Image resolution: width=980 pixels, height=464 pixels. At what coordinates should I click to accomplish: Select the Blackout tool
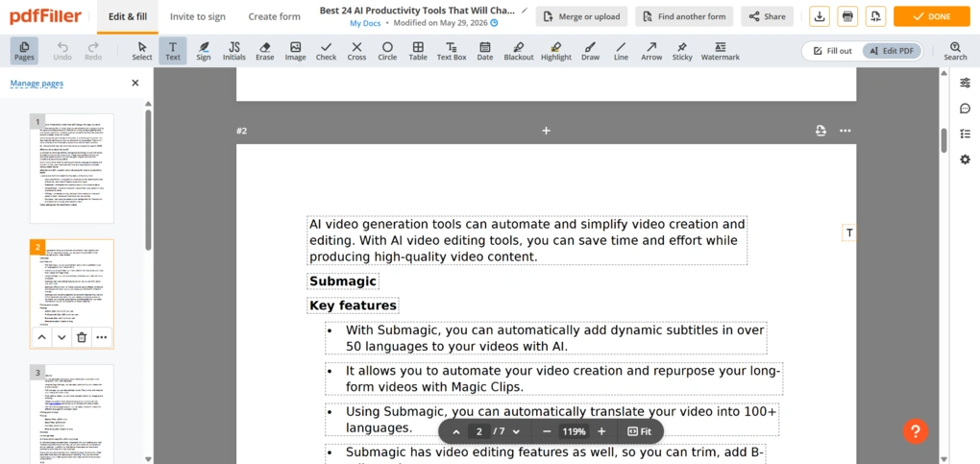519,51
